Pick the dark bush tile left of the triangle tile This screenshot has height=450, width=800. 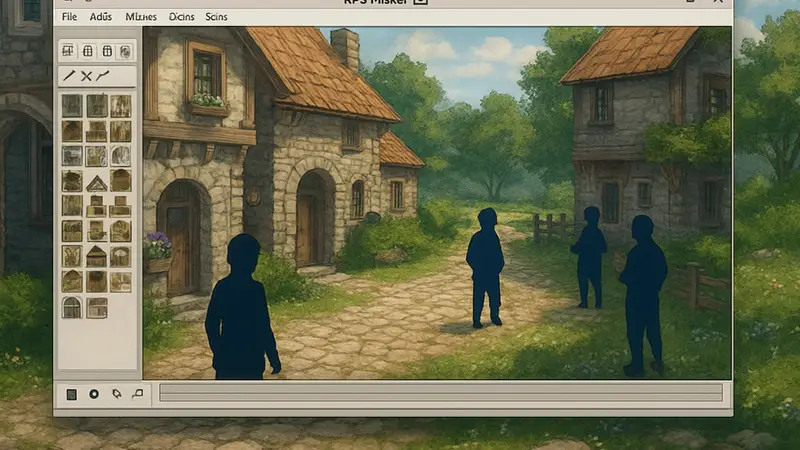[x=72, y=181]
